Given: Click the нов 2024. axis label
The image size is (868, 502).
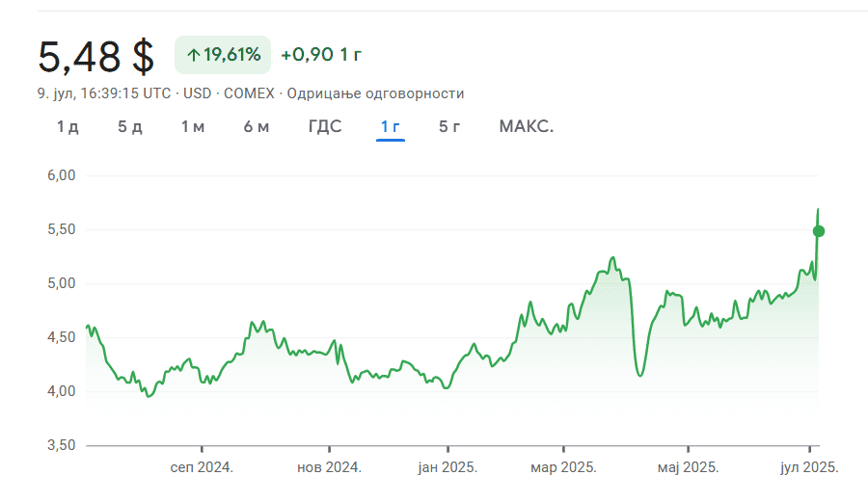Looking at the screenshot, I should pos(329,467).
